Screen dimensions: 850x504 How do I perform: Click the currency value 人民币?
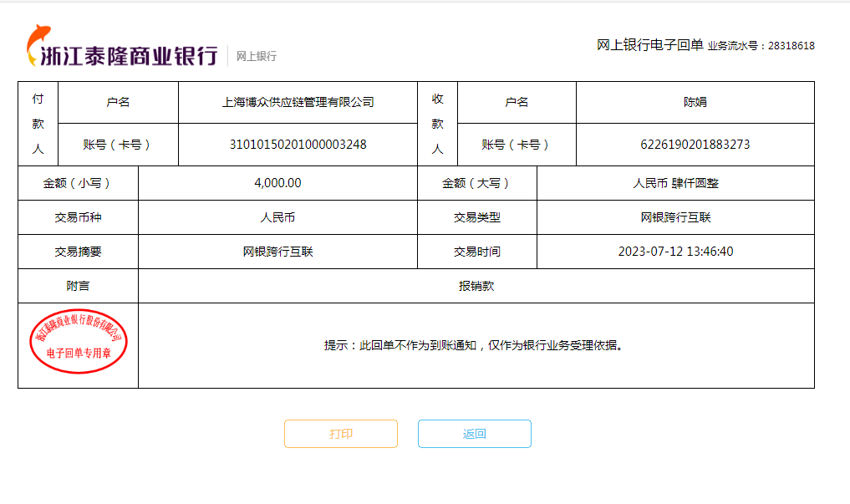pos(277,217)
